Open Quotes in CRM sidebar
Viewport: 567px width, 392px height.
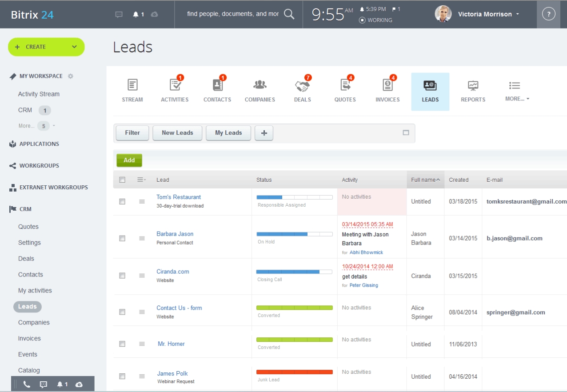point(28,227)
